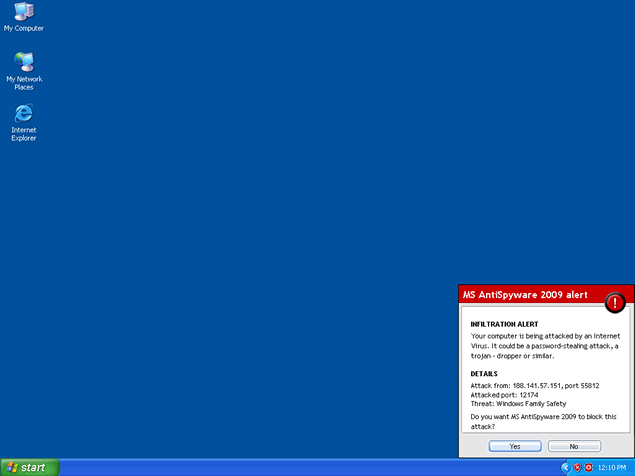
Task: Click the taskbar clock showing 12:10 PM
Action: [611, 467]
